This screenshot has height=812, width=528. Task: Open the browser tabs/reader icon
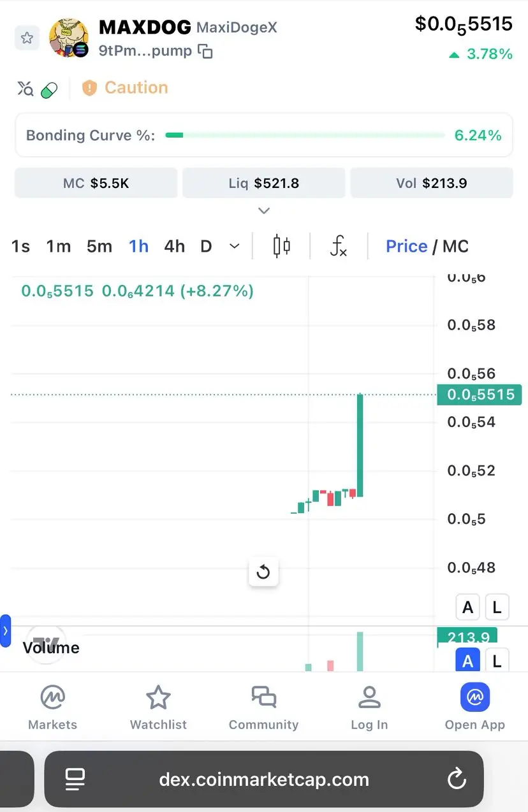point(75,779)
